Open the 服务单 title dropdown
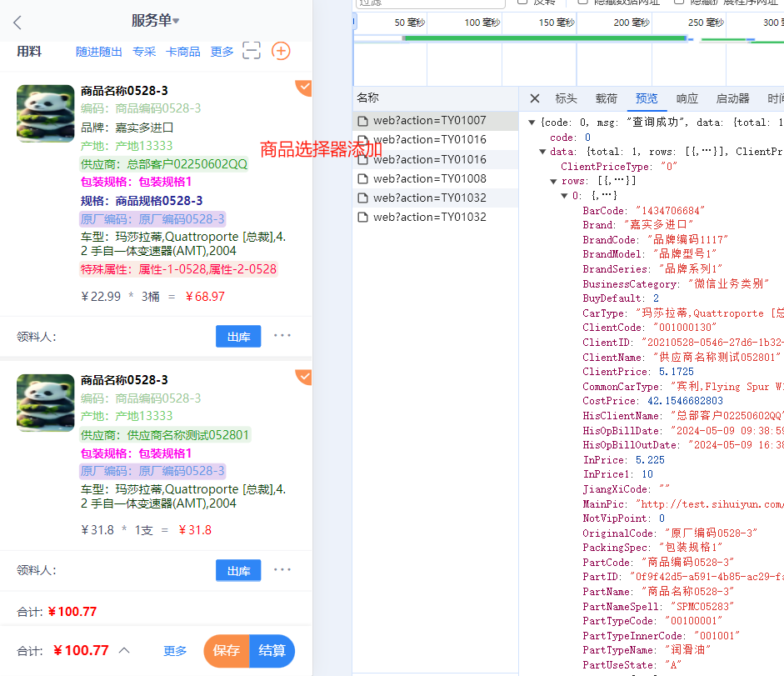Viewport: 784px width, 676px height. pos(156,21)
